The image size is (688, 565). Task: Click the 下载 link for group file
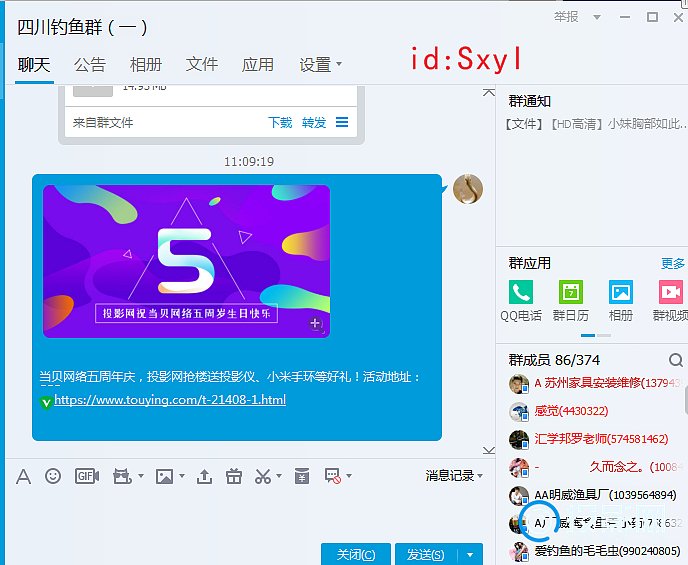[280, 122]
